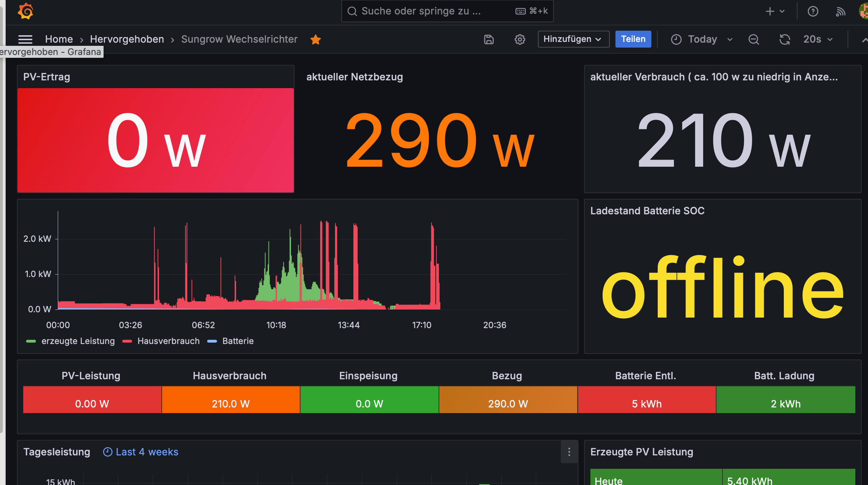Open the news feed RSS icon
This screenshot has height=485, width=868.
(841, 11)
